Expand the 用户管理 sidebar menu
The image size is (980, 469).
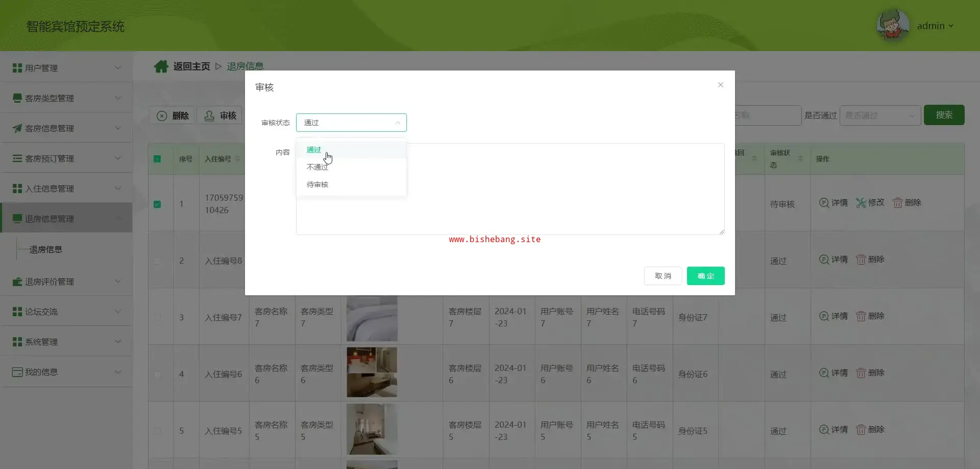tap(66, 68)
